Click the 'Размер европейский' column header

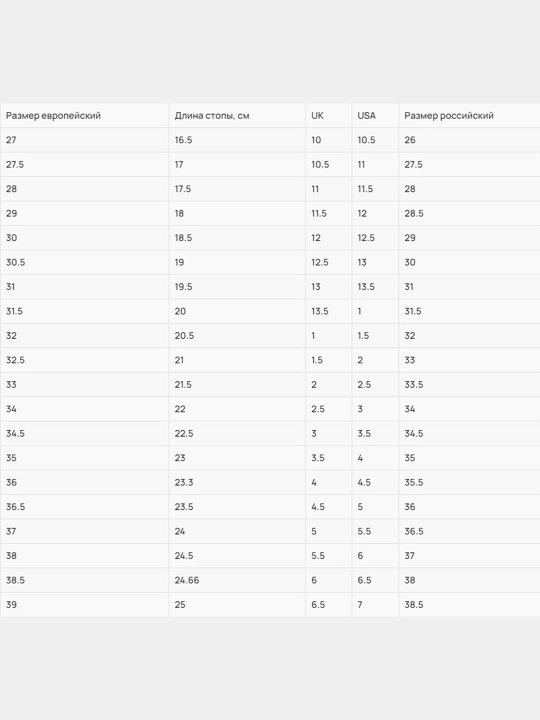84,116
